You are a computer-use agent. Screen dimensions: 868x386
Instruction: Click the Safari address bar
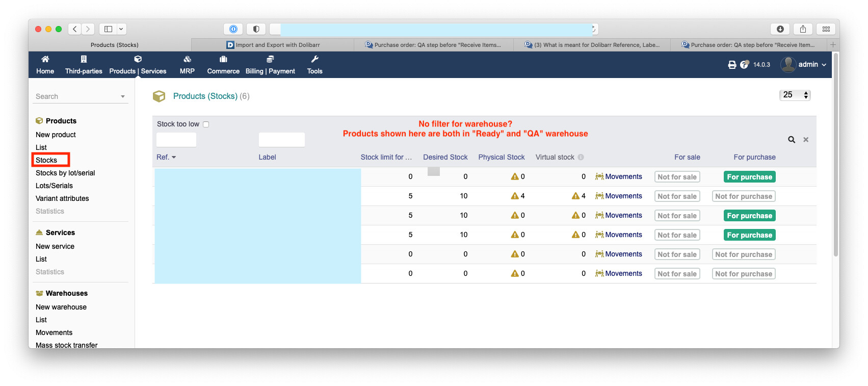(433, 29)
